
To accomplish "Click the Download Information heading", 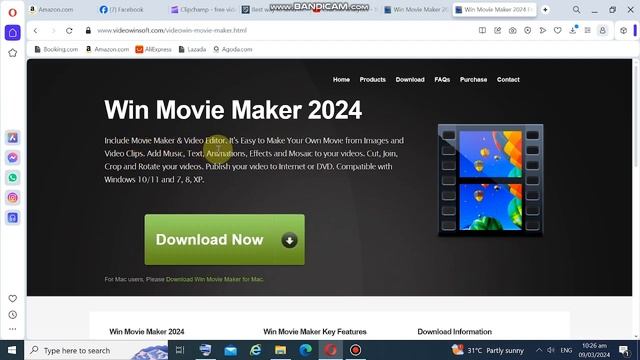I will (454, 332).
